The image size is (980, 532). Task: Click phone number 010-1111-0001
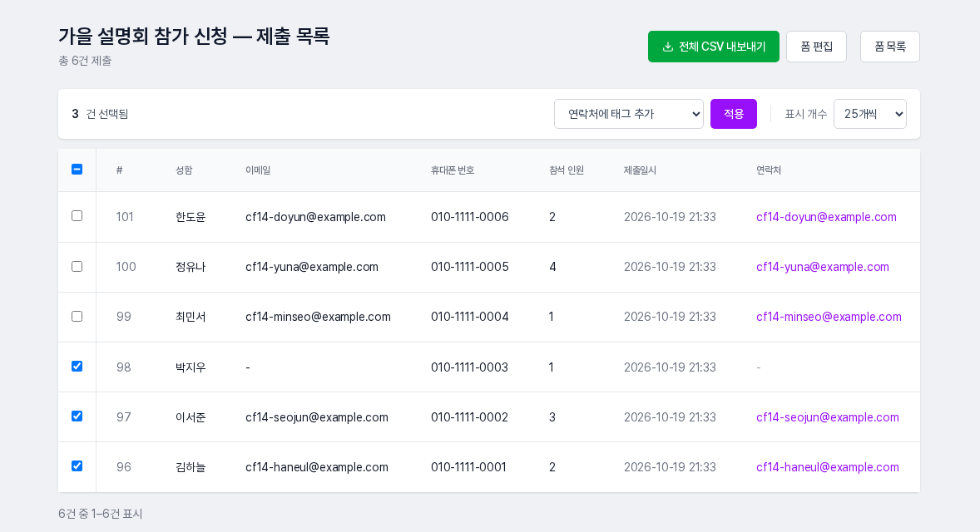coord(468,467)
